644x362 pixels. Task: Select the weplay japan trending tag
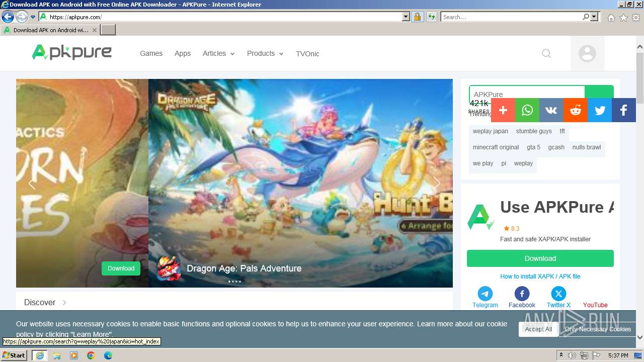coord(491,131)
